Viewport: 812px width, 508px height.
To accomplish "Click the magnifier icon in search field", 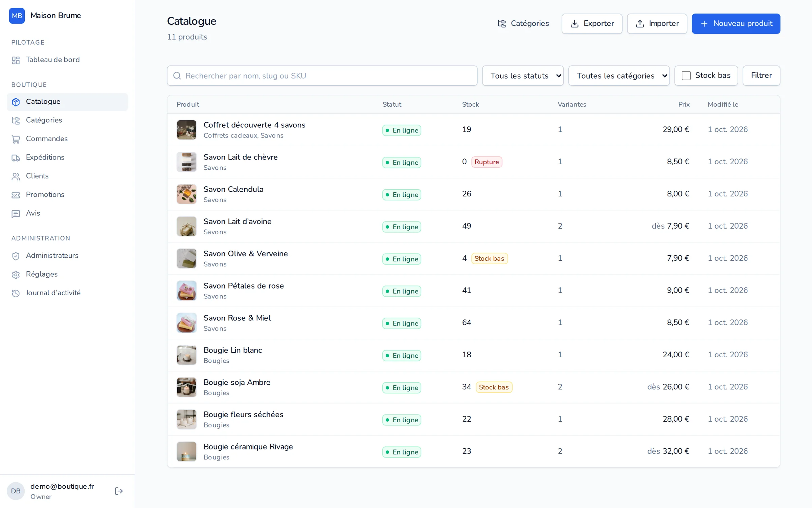I will point(177,76).
